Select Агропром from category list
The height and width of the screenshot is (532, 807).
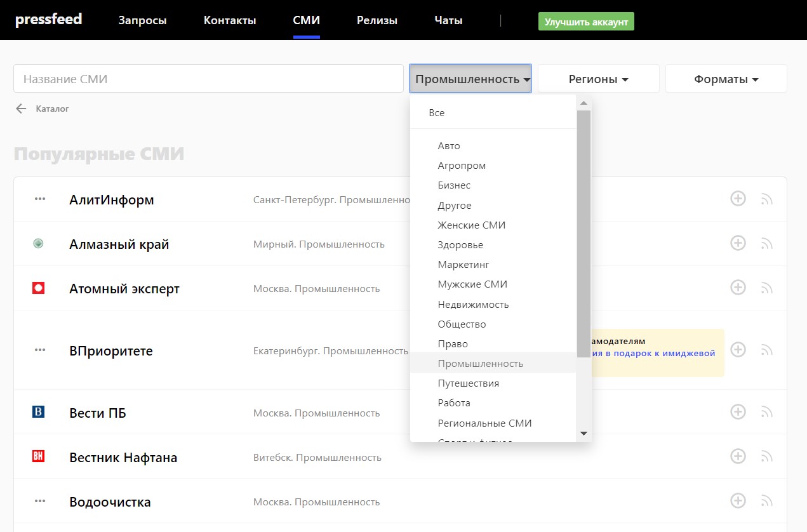[462, 166]
